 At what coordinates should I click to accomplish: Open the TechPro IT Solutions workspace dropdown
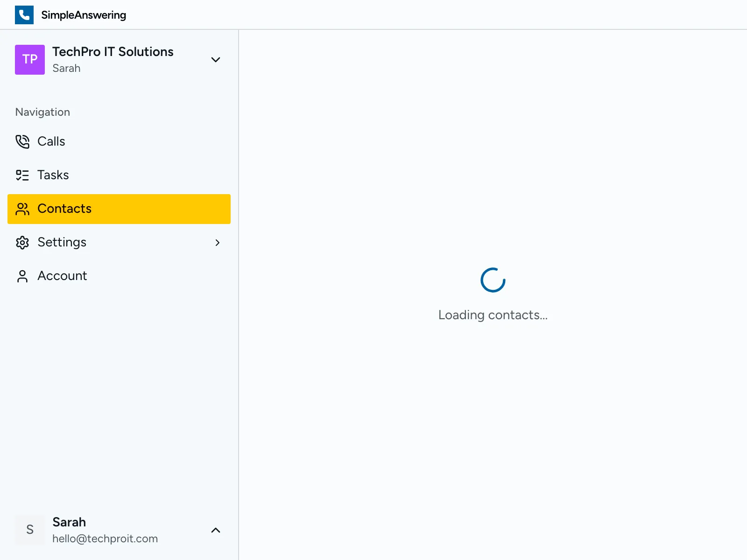point(216,60)
